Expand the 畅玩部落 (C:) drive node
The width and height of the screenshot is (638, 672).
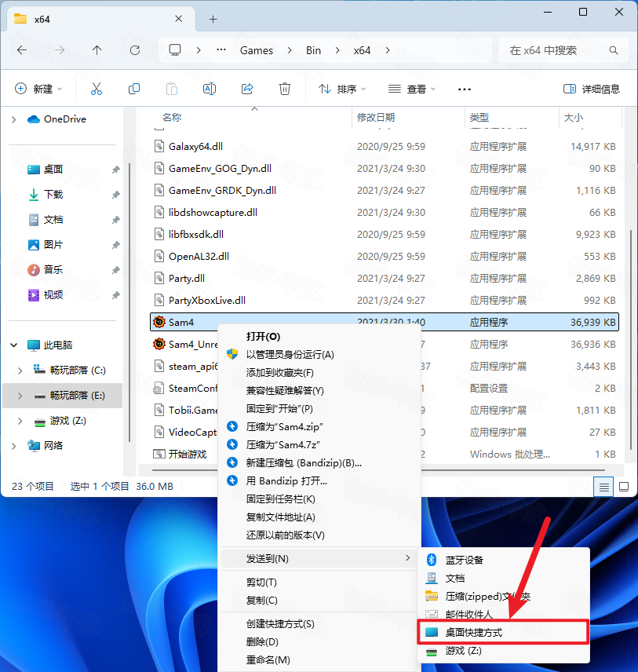tap(20, 371)
